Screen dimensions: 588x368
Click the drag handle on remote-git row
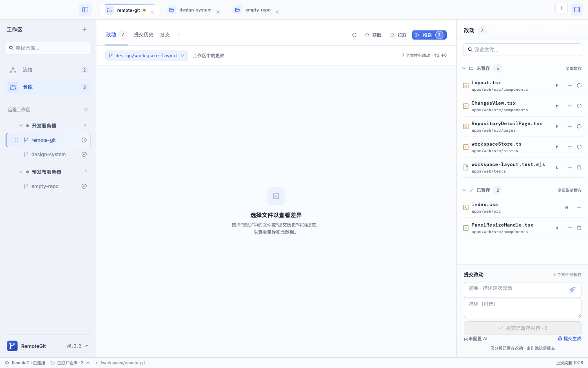[x=17, y=140]
